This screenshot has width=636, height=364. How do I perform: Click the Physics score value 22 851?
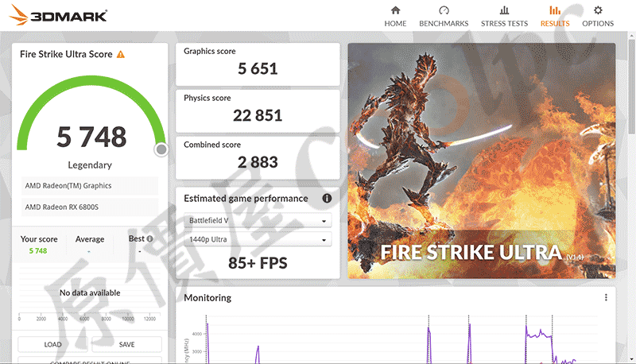click(258, 115)
